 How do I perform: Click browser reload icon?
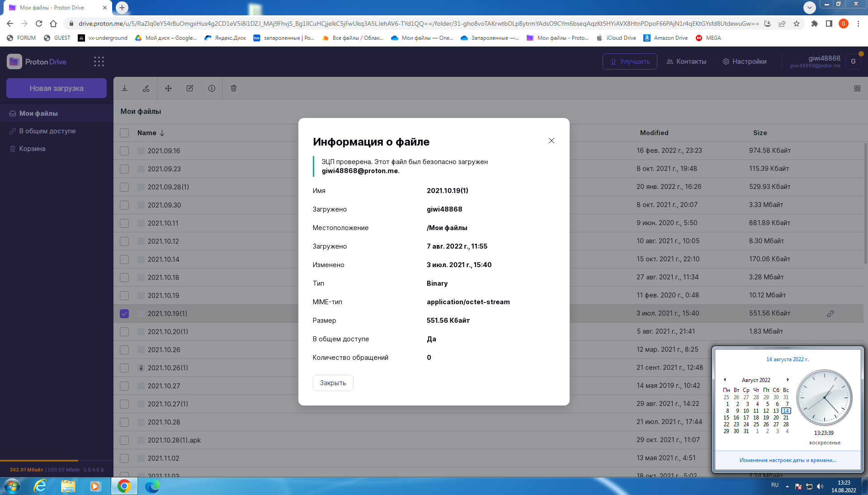tap(39, 24)
